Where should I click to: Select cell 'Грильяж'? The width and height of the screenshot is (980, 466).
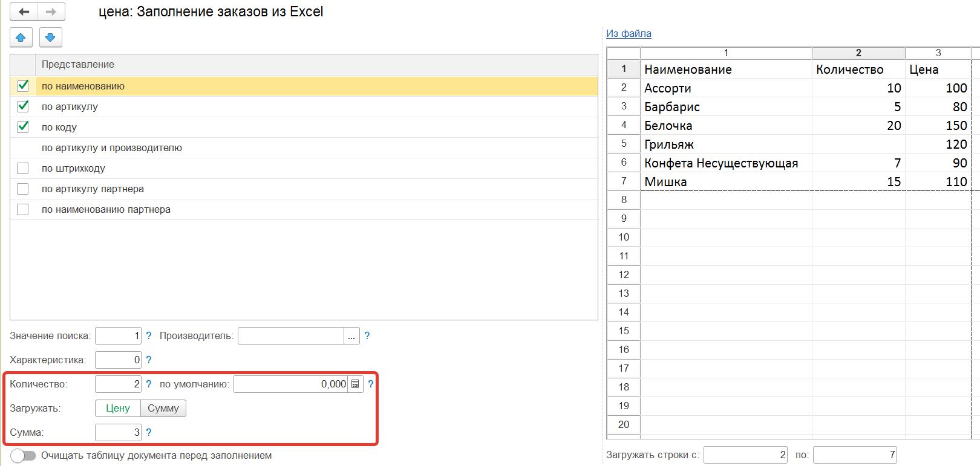(726, 144)
